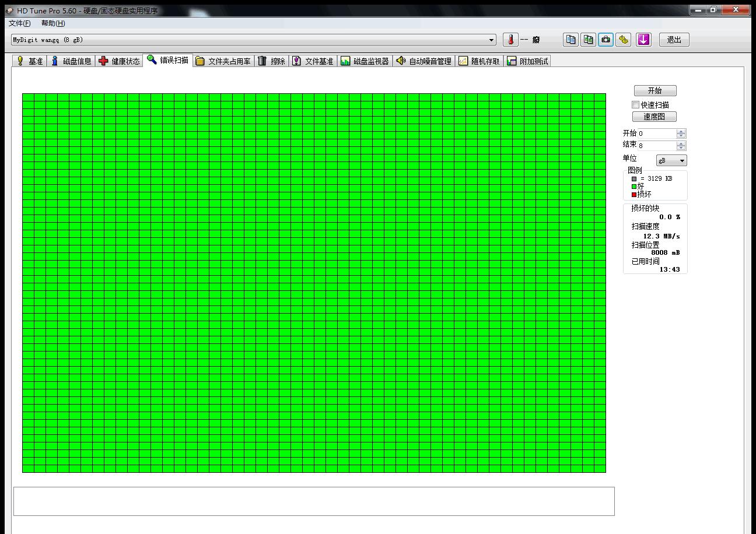Click the 开始 scan button
The height and width of the screenshot is (534, 756).
pos(655,90)
